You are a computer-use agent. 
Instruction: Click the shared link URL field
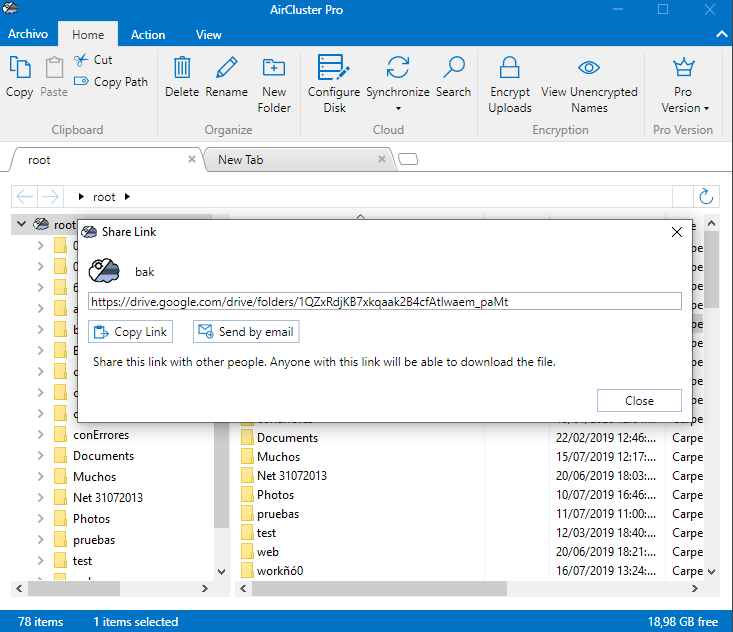coord(385,301)
